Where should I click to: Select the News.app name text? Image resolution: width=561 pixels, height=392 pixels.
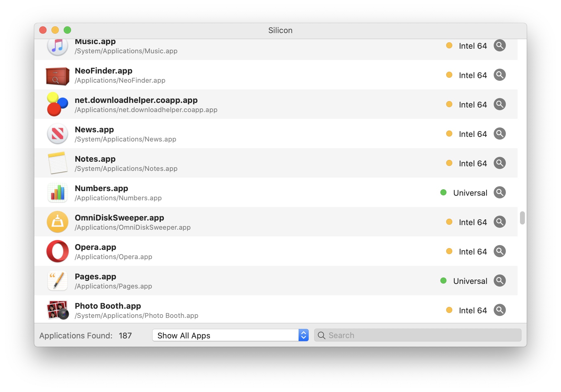point(94,130)
